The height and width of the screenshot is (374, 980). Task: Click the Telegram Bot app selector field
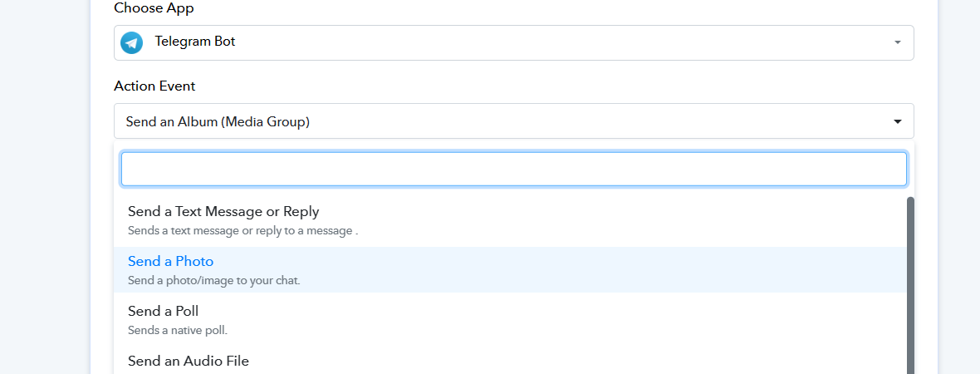(514, 42)
